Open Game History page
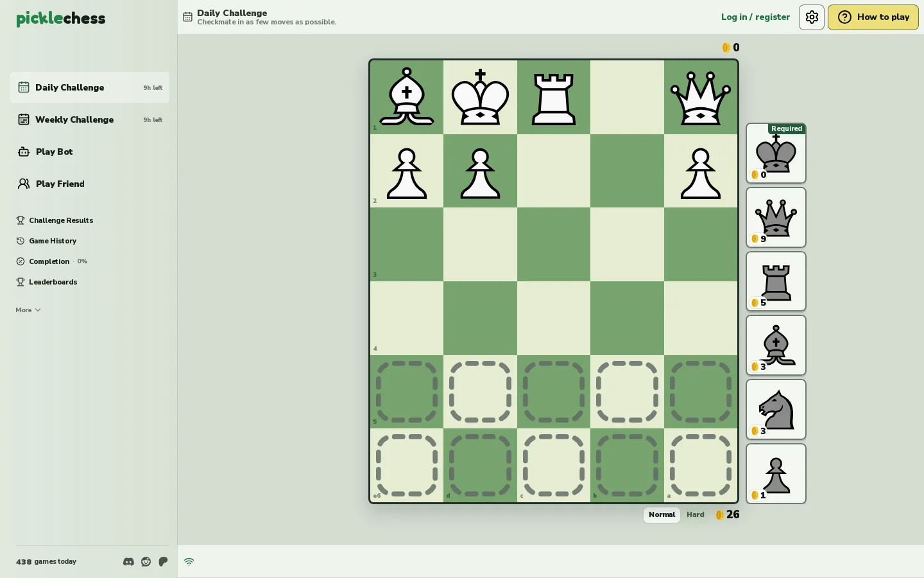924x578 pixels. point(46,241)
